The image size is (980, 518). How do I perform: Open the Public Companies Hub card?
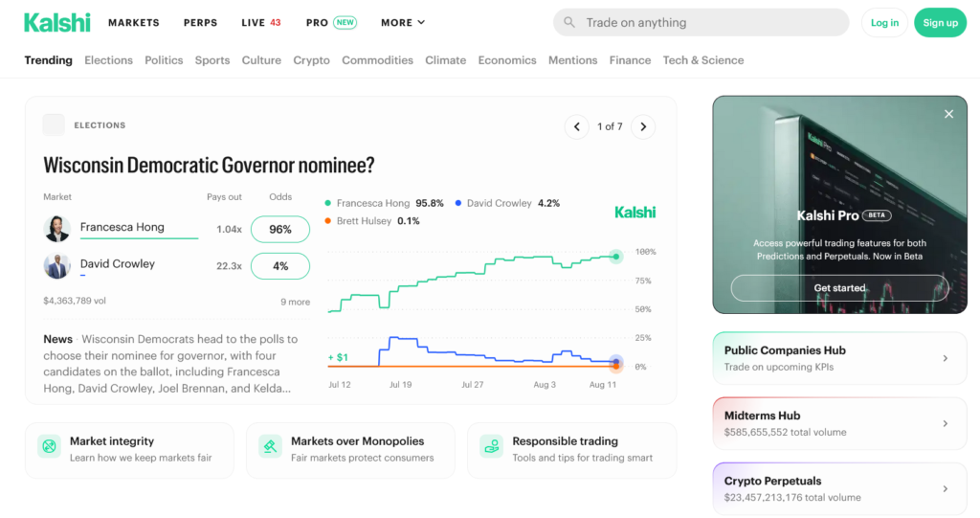[x=839, y=358]
